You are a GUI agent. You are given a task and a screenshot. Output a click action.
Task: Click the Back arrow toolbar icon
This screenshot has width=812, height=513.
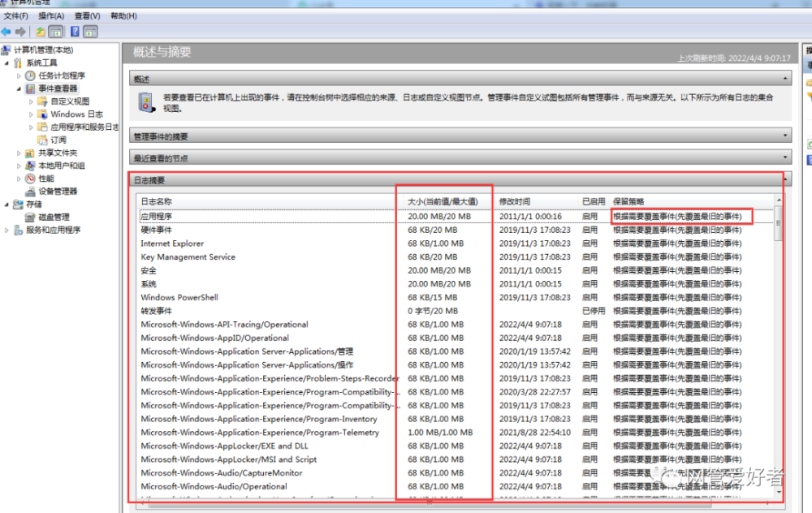(x=6, y=32)
